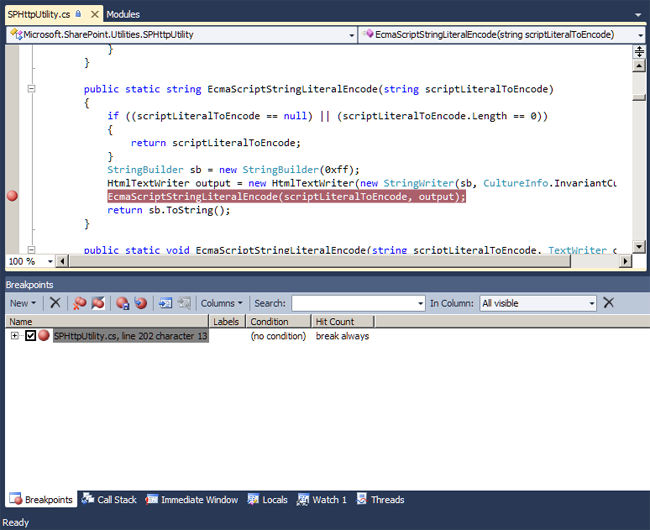Collapse the EcmaScriptStringLiteralEncode method outline
The image size is (650, 530).
point(32,89)
